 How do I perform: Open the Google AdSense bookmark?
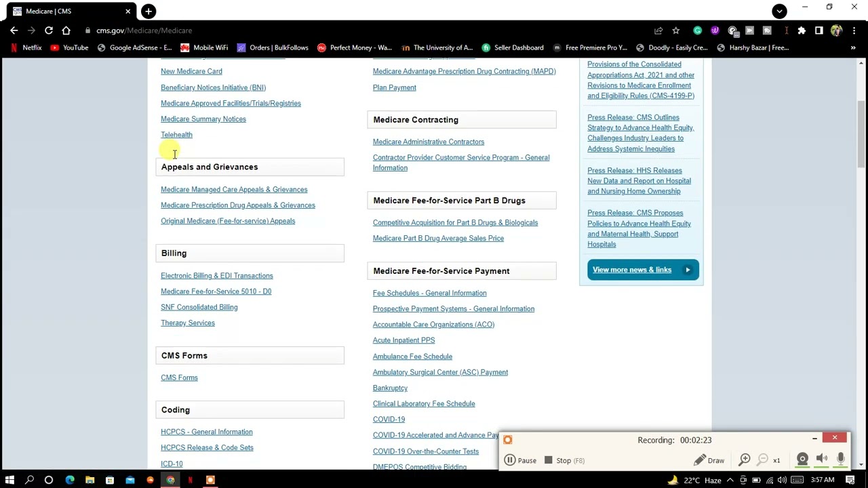click(134, 47)
